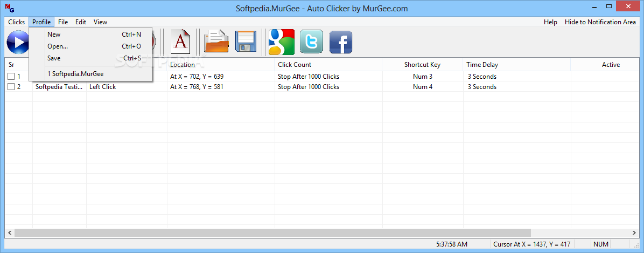Choose New from the Profile menu
The image size is (644, 253).
[91, 35]
